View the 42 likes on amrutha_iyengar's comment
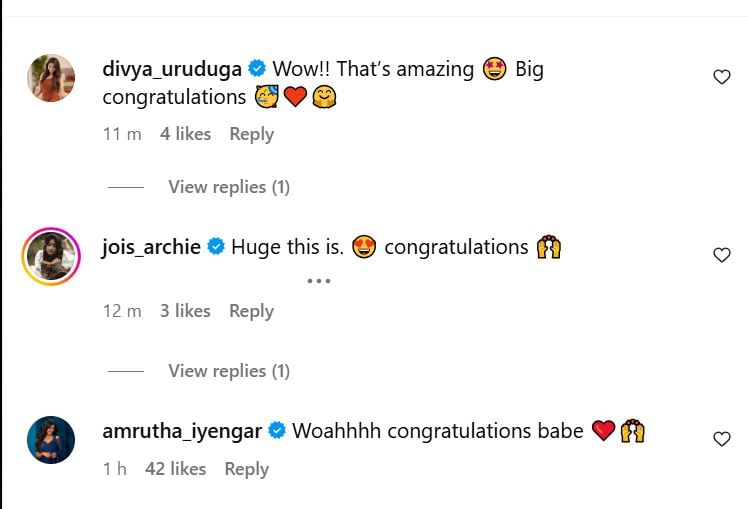Image resolution: width=748 pixels, height=509 pixels. click(175, 469)
